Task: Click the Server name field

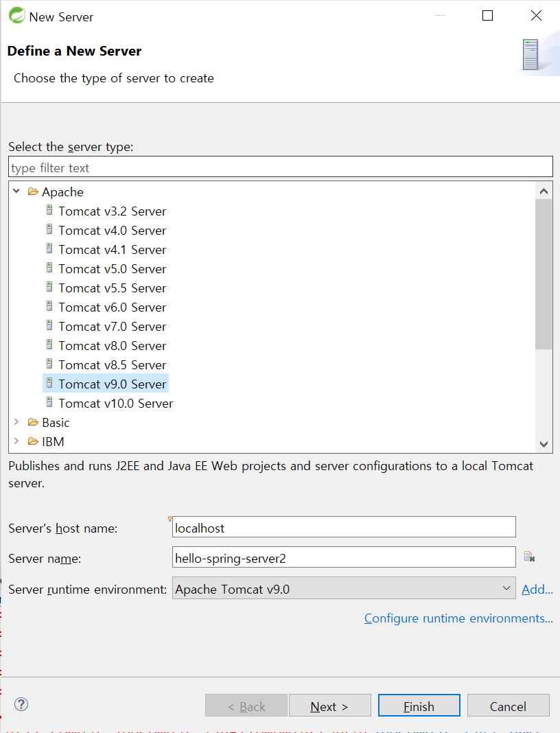Action: (x=344, y=558)
